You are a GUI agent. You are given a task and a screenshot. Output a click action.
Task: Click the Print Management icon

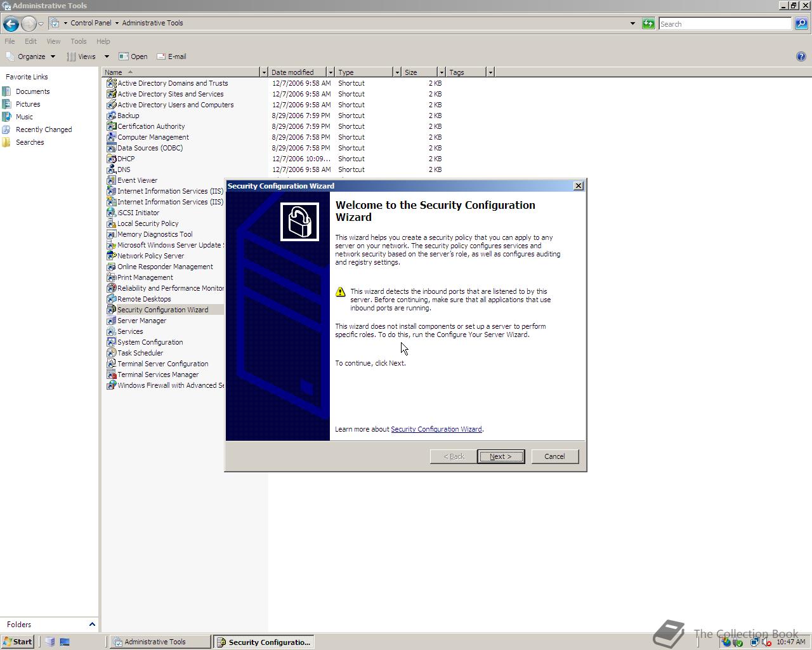[111, 277]
